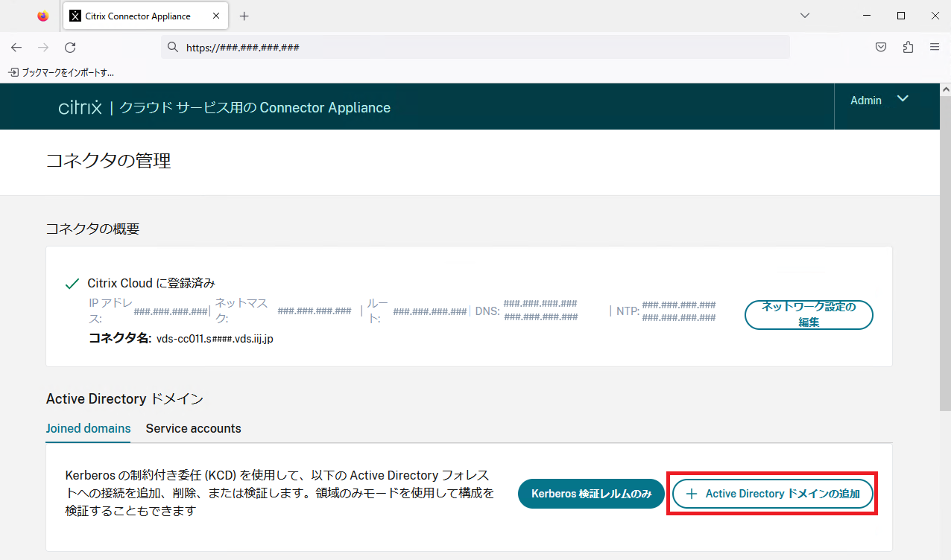Open the Admin user menu
Viewport: 951px width, 560px height.
click(879, 100)
